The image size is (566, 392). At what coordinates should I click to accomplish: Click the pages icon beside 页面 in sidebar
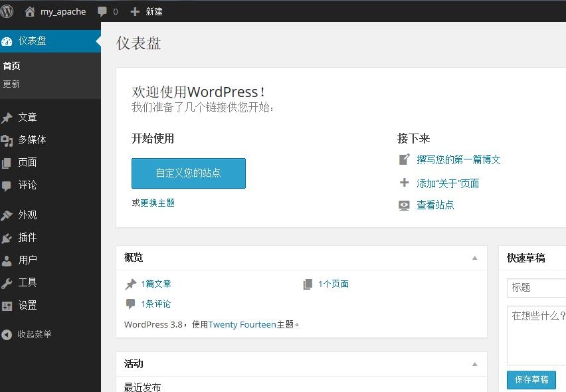coord(7,163)
